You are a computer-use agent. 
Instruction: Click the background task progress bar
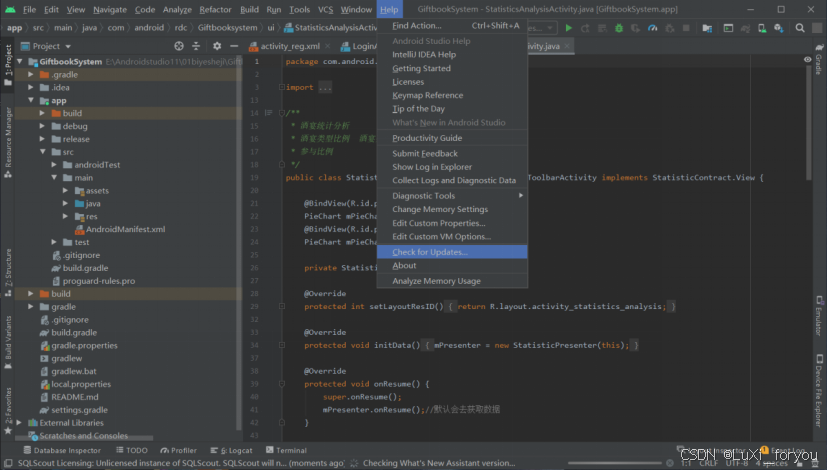point(615,463)
